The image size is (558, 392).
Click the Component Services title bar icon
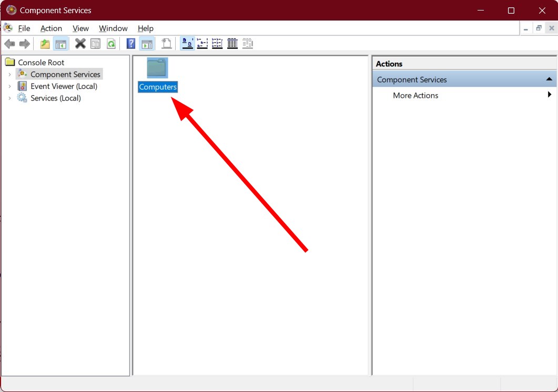tap(12, 10)
